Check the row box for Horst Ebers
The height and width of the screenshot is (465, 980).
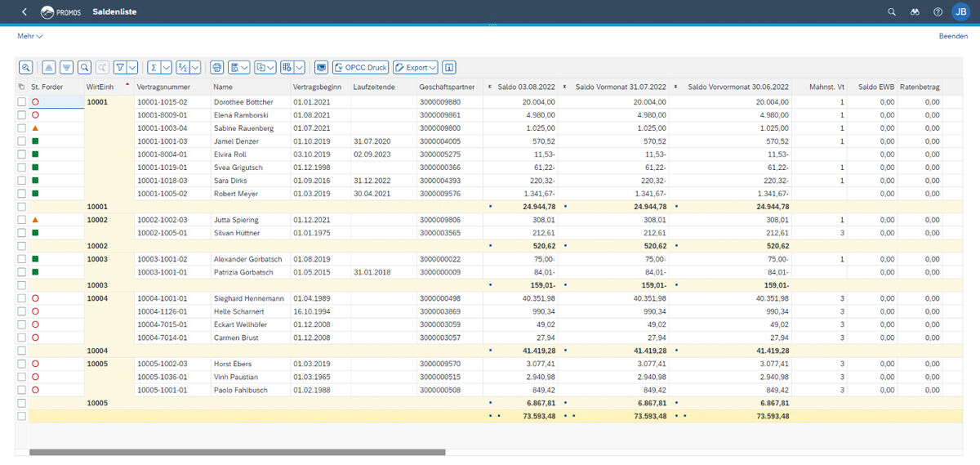tap(21, 364)
